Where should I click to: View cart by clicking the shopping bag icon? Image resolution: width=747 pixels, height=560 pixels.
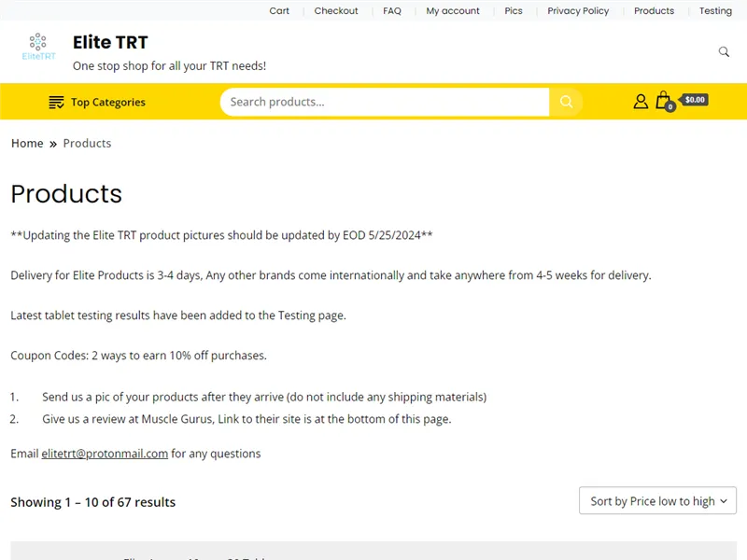tap(665, 101)
